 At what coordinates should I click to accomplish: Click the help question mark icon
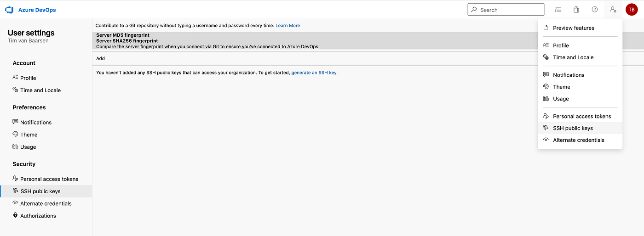tap(595, 10)
